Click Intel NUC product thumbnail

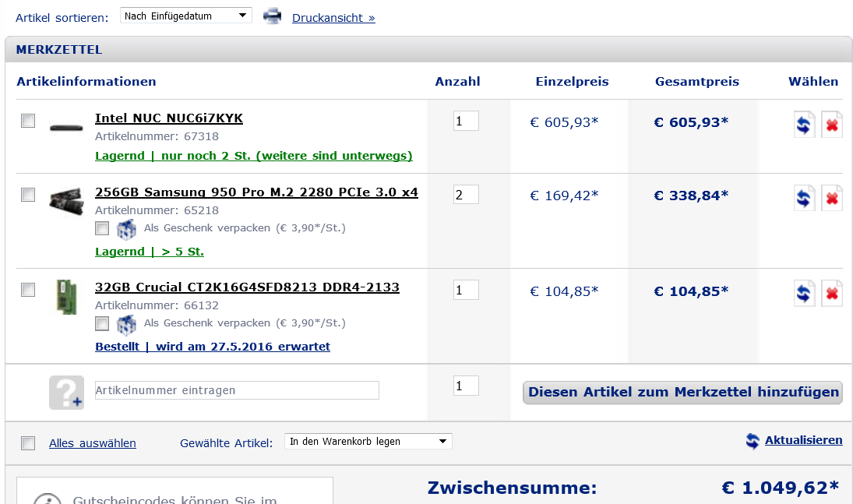pyautogui.click(x=66, y=128)
